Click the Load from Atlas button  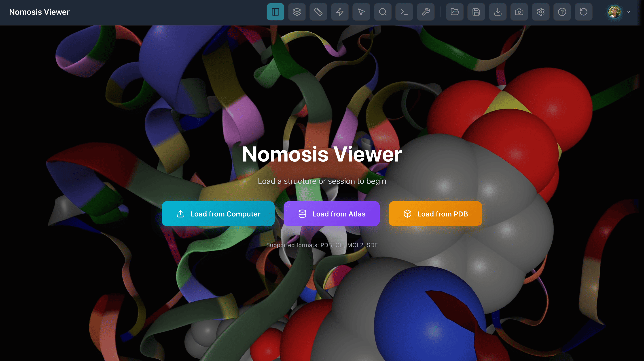click(x=331, y=214)
